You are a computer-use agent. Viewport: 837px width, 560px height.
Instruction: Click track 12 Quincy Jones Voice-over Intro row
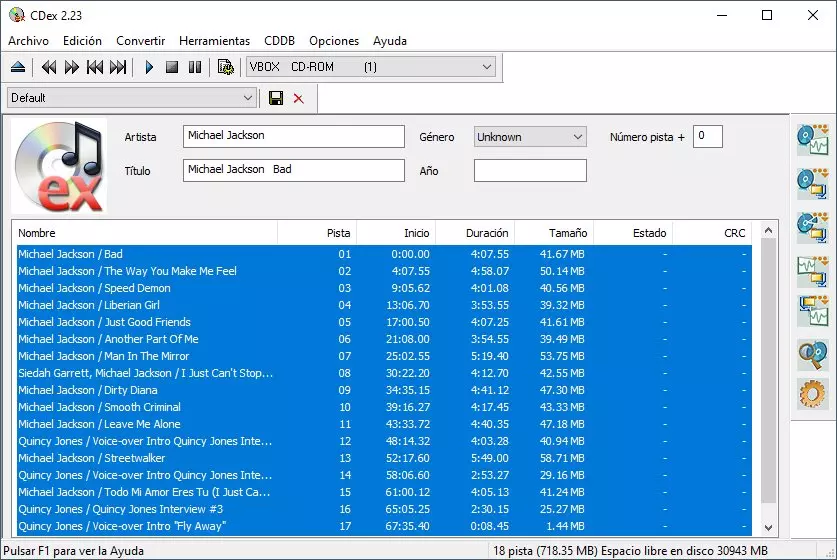coord(384,441)
